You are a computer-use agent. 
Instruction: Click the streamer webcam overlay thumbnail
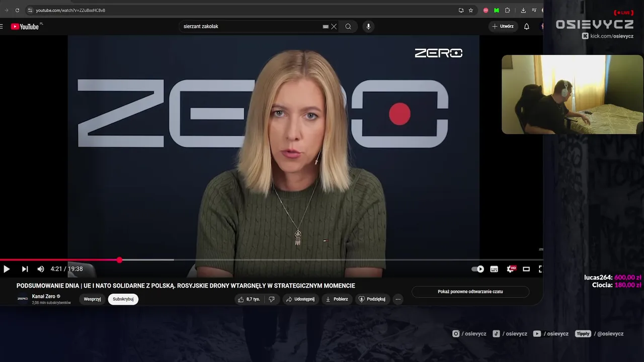[573, 95]
